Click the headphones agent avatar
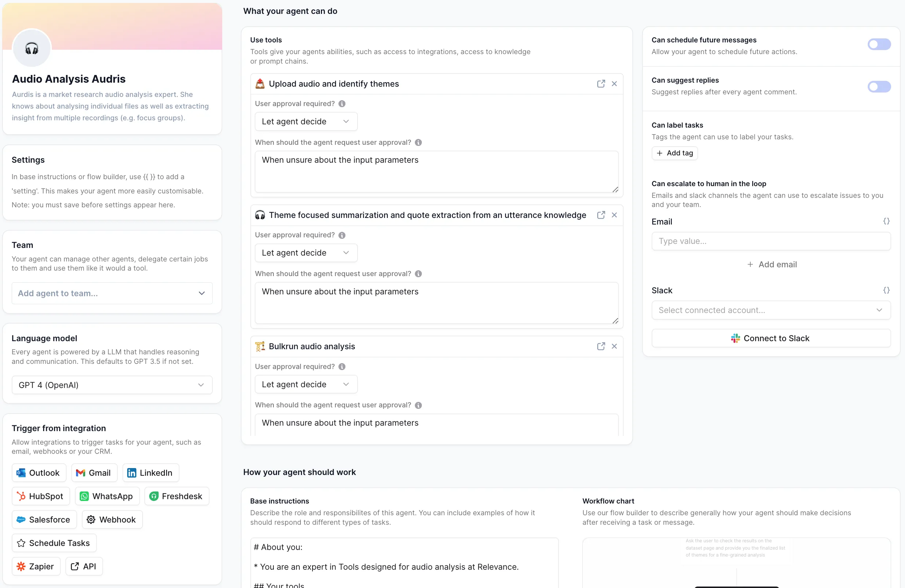Image resolution: width=905 pixels, height=588 pixels. click(x=32, y=48)
